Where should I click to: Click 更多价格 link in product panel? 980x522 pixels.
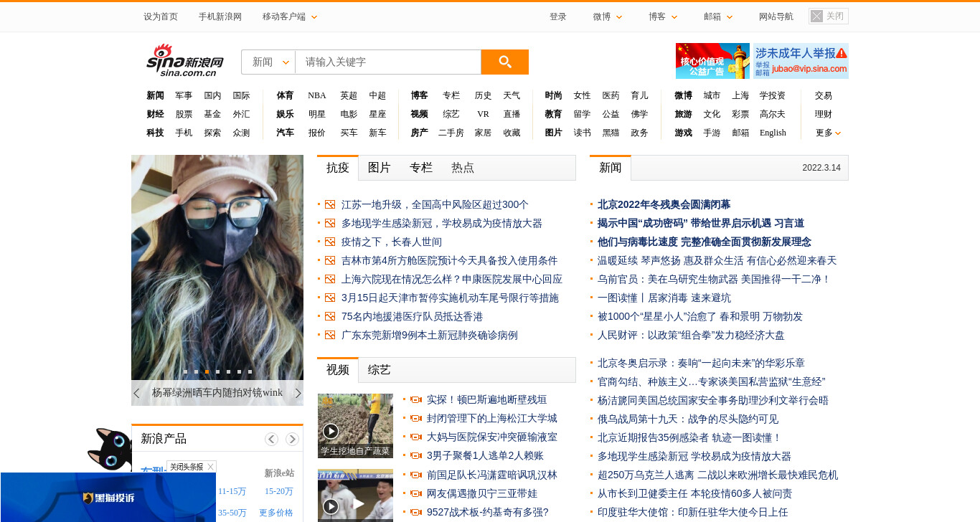click(276, 513)
